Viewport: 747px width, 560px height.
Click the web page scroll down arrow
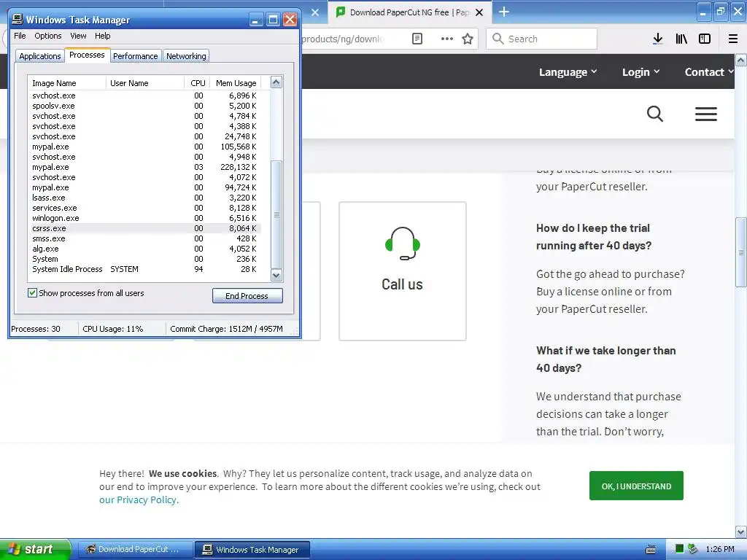point(741,532)
